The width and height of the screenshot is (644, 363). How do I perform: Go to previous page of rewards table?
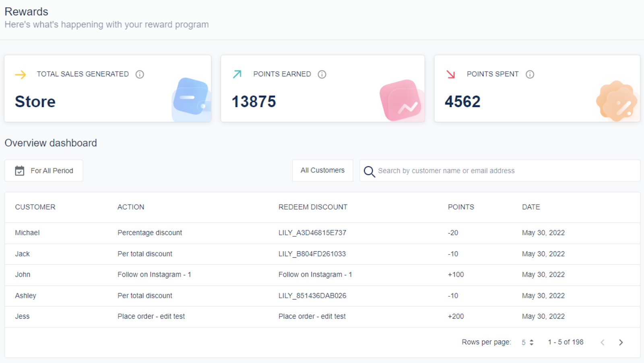tap(603, 342)
